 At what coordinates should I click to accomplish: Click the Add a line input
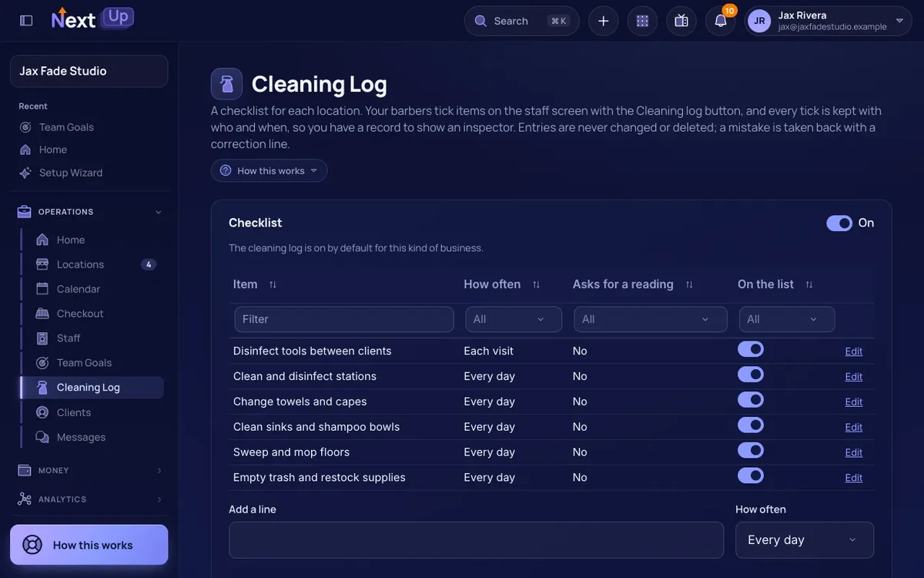click(476, 539)
